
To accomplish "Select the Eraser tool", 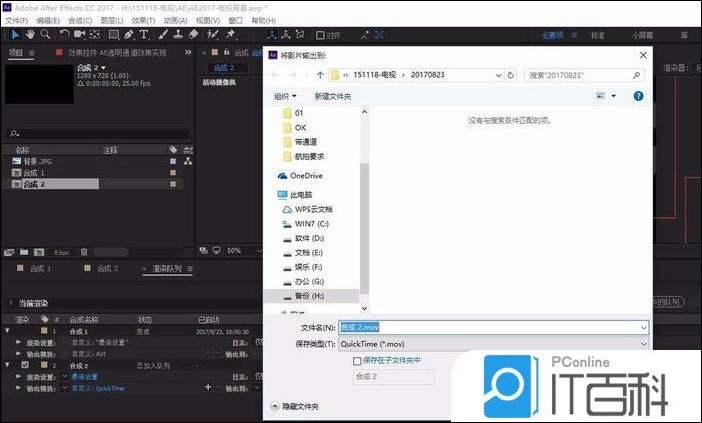I will (x=194, y=34).
